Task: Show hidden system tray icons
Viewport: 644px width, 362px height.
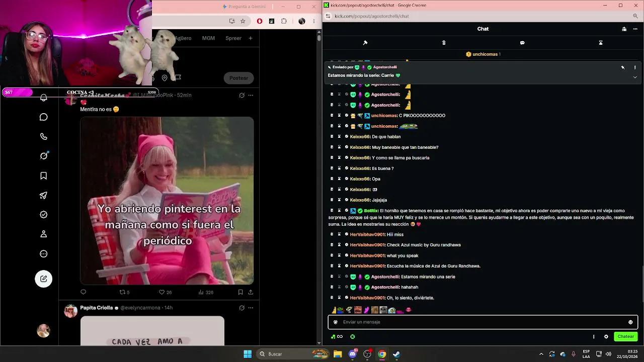Action: [541, 354]
